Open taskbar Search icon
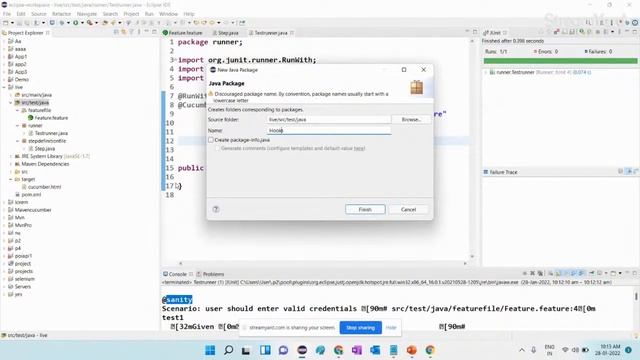This screenshot has height=360, width=640. pos(229,350)
